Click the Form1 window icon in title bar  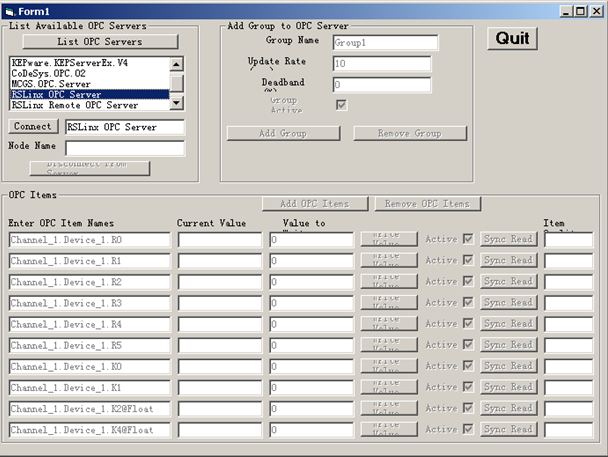(10, 10)
